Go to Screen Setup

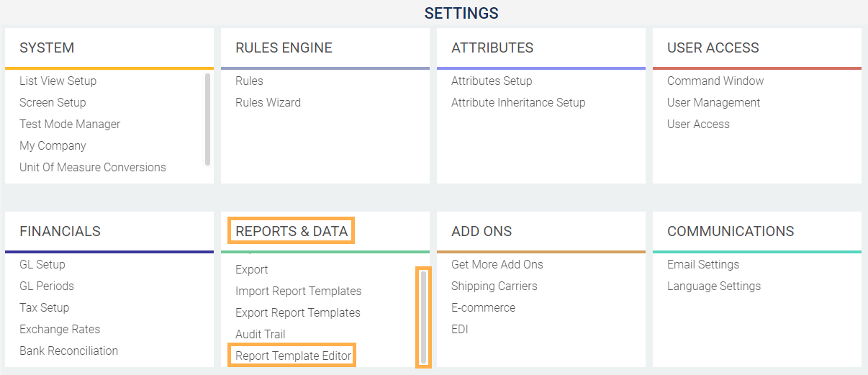(x=53, y=103)
